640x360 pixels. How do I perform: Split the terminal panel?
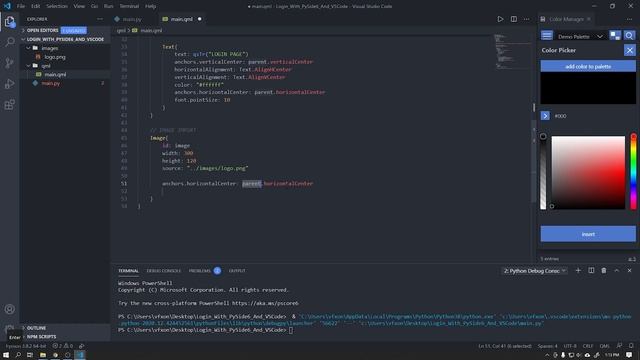[591, 271]
